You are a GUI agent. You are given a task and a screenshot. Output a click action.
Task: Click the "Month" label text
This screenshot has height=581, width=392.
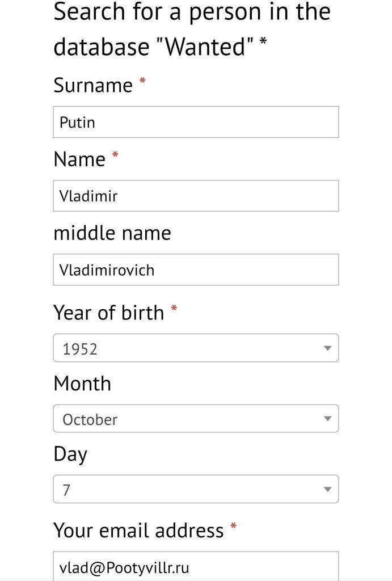(82, 384)
